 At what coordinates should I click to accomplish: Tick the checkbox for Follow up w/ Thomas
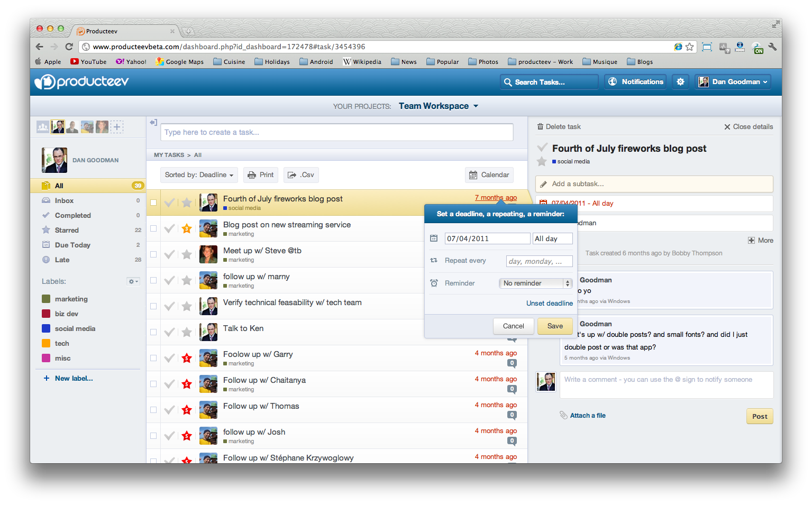pyautogui.click(x=153, y=410)
